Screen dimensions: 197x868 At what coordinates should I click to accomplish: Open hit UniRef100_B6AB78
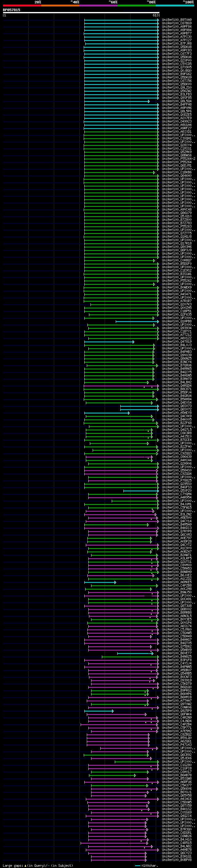click(x=177, y=775)
